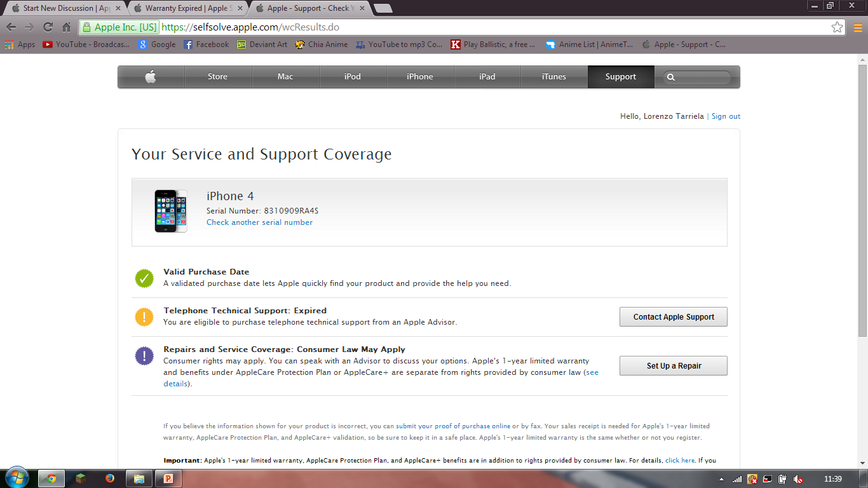Go back using the browser back arrow
This screenshot has height=488, width=868.
[x=11, y=27]
